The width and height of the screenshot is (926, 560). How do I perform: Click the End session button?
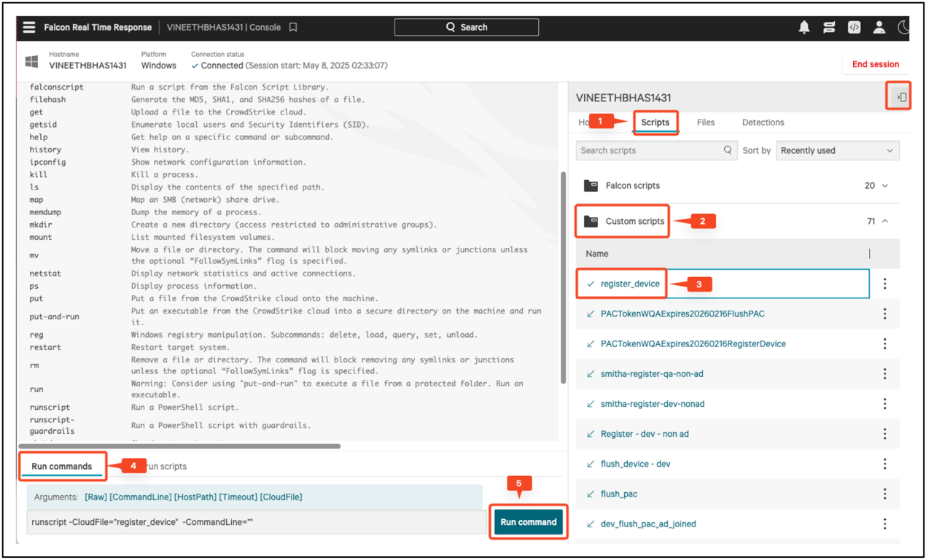[875, 64]
